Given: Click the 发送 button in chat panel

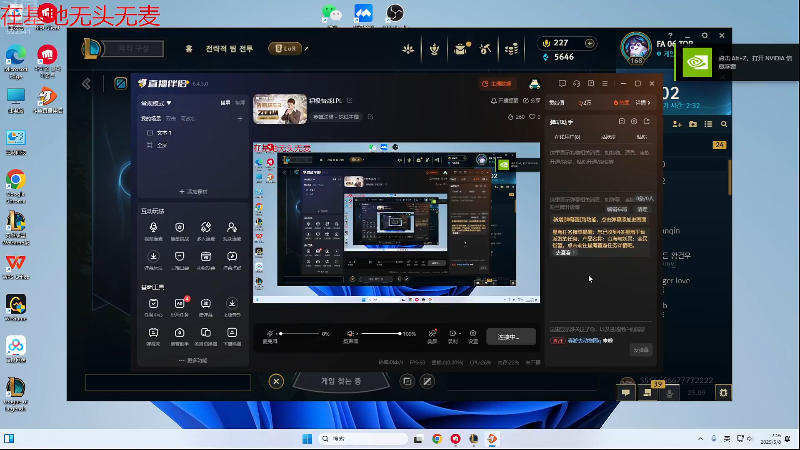Looking at the screenshot, I should pos(641,350).
